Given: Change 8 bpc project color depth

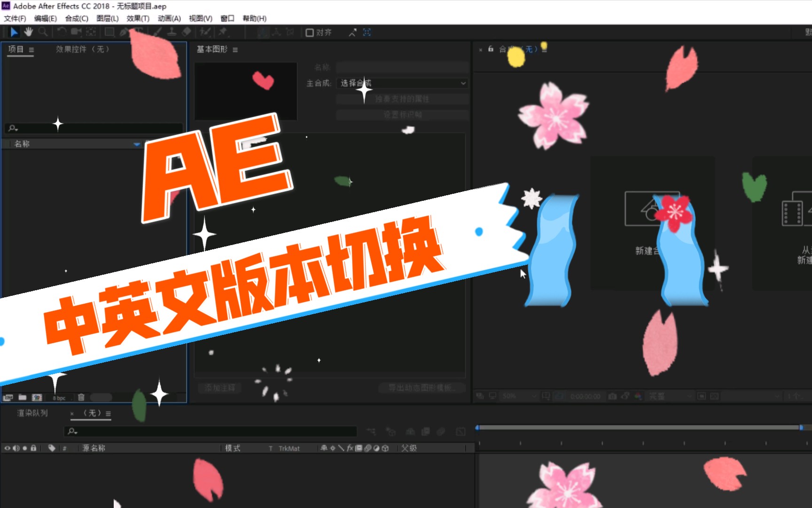Looking at the screenshot, I should pyautogui.click(x=59, y=397).
